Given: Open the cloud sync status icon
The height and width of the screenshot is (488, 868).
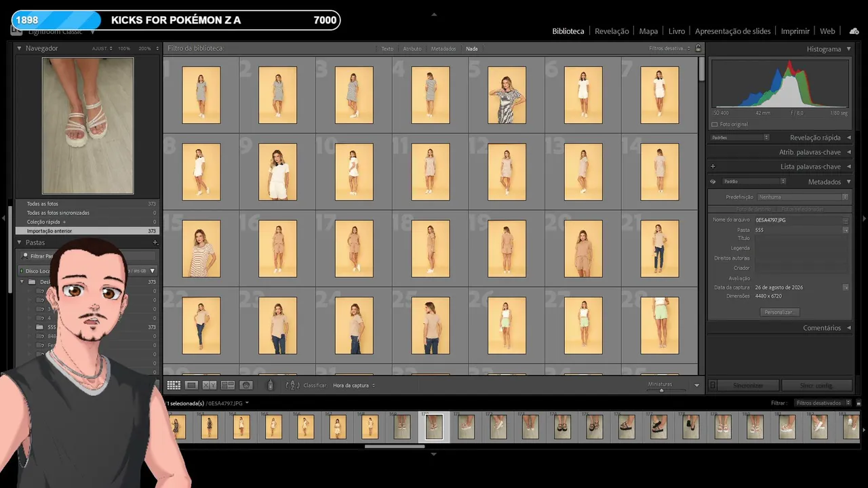Looking at the screenshot, I should coord(854,31).
